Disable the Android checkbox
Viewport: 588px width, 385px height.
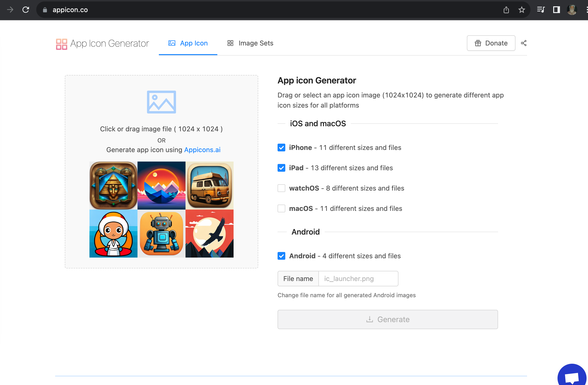281,256
